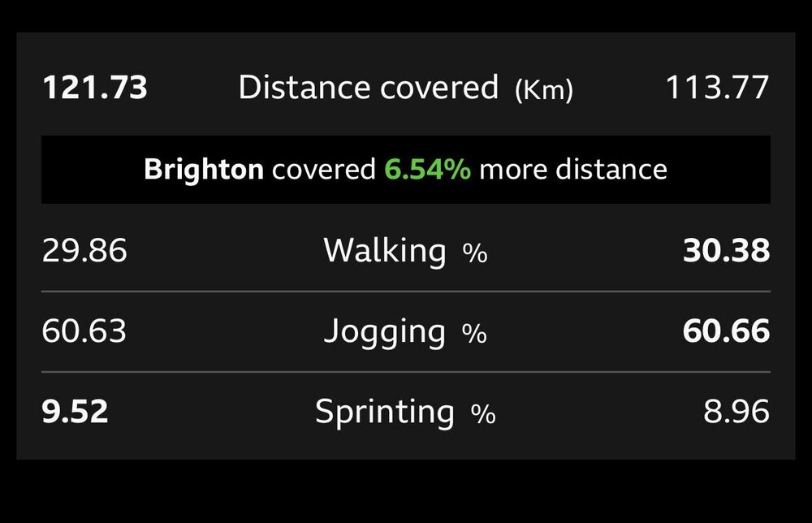This screenshot has height=523, width=812.
Task: Click the bold 9.52 sprinting value
Action: [75, 413]
